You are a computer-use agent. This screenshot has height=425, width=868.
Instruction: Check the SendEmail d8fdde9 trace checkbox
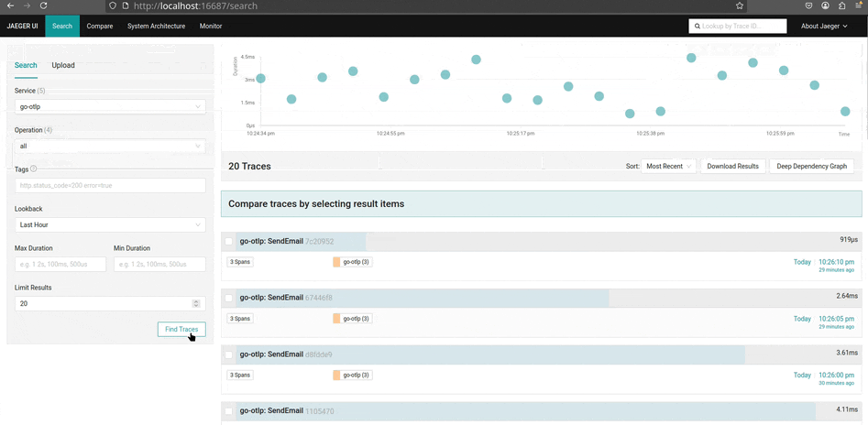(229, 354)
